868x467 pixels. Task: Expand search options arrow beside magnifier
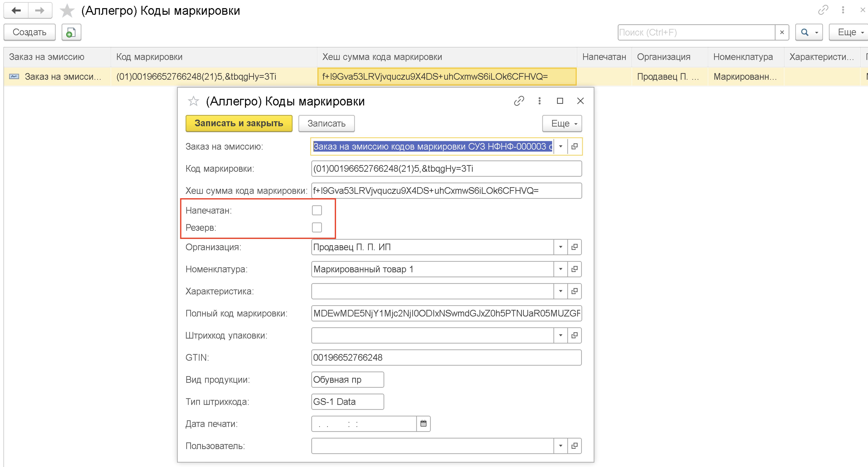point(817,32)
